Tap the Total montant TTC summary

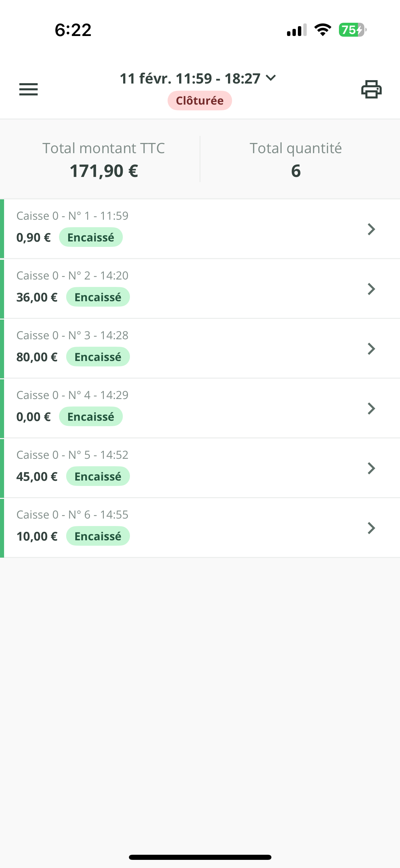point(103,159)
